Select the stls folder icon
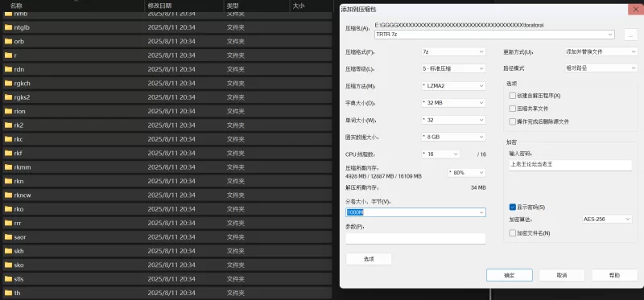This screenshot has width=644, height=300. coord(8,279)
